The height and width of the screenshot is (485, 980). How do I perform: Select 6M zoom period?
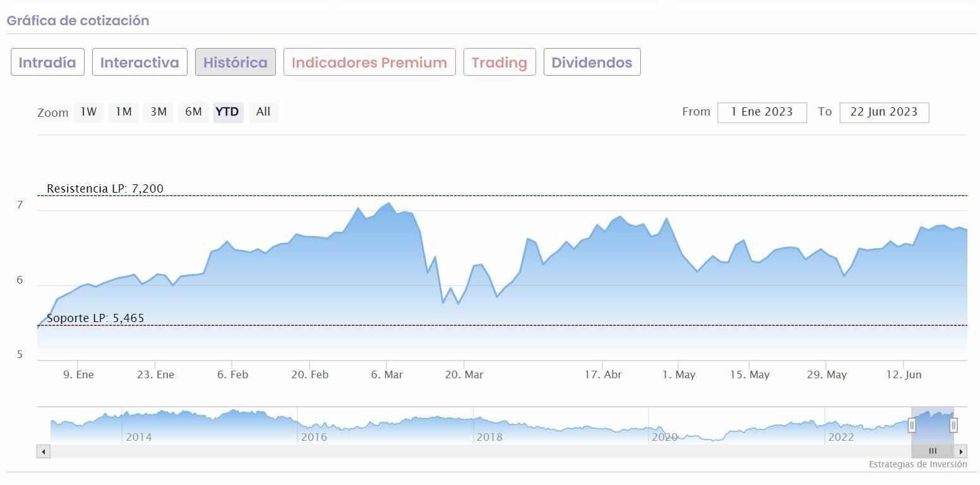(193, 112)
